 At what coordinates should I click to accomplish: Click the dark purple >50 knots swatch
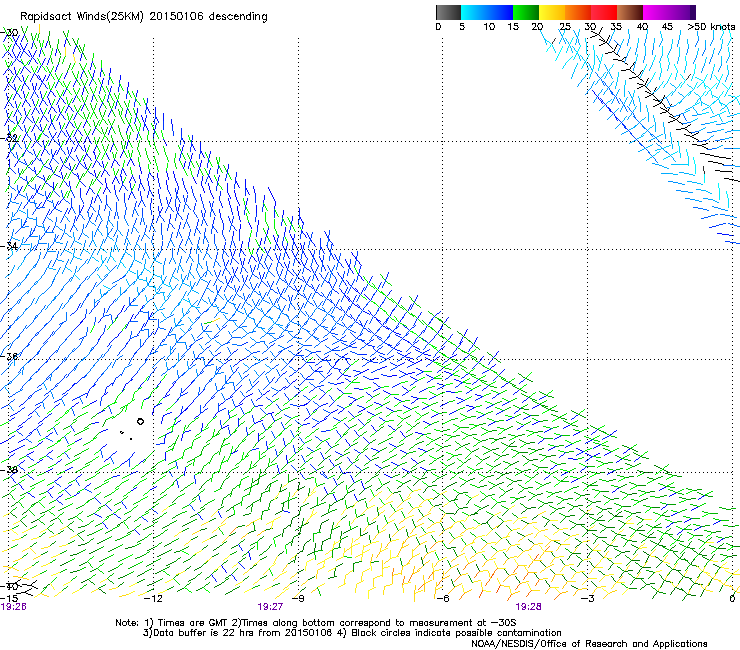click(x=693, y=12)
